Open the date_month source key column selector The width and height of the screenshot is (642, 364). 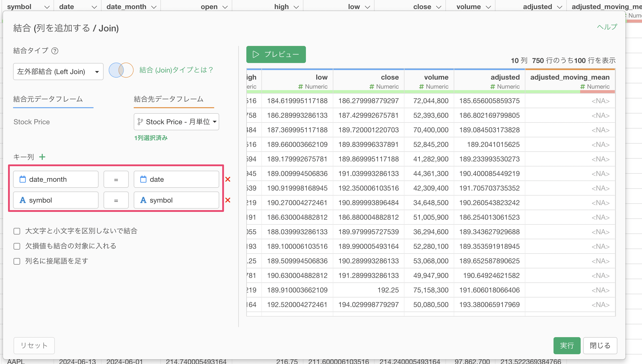coord(56,179)
